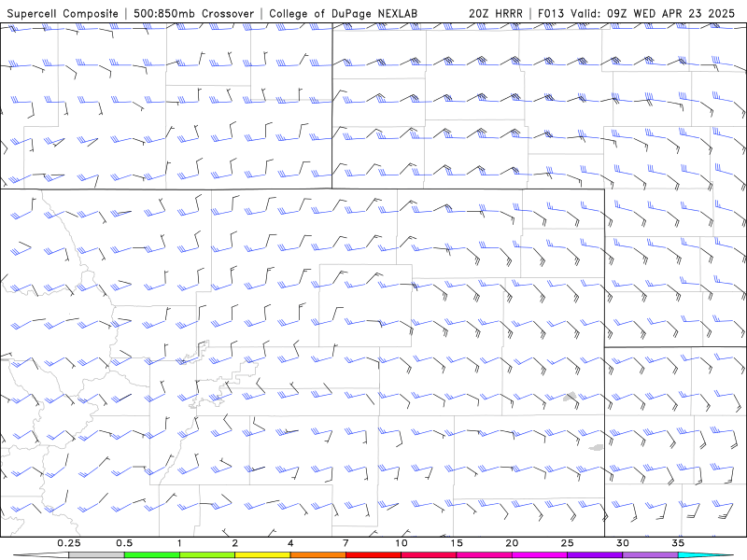
Task: Click the '10' legend value
Action: click(x=402, y=543)
